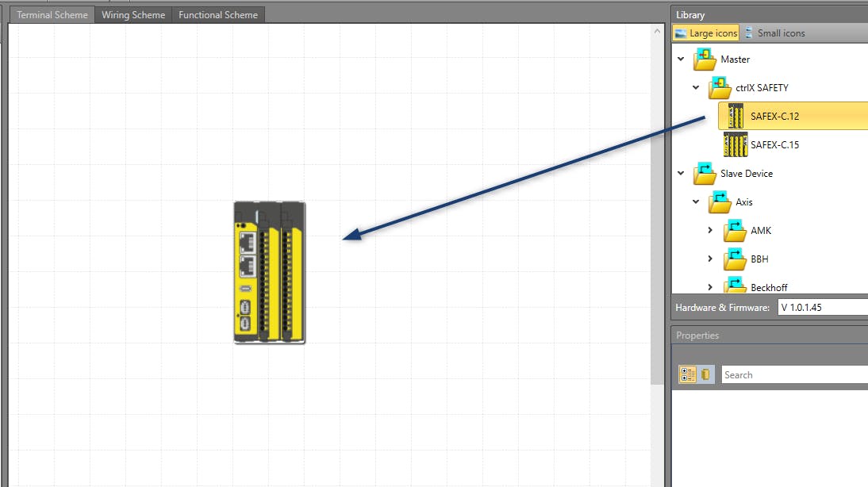Expand the BBH tree node
This screenshot has width=868, height=487.
coord(711,259)
